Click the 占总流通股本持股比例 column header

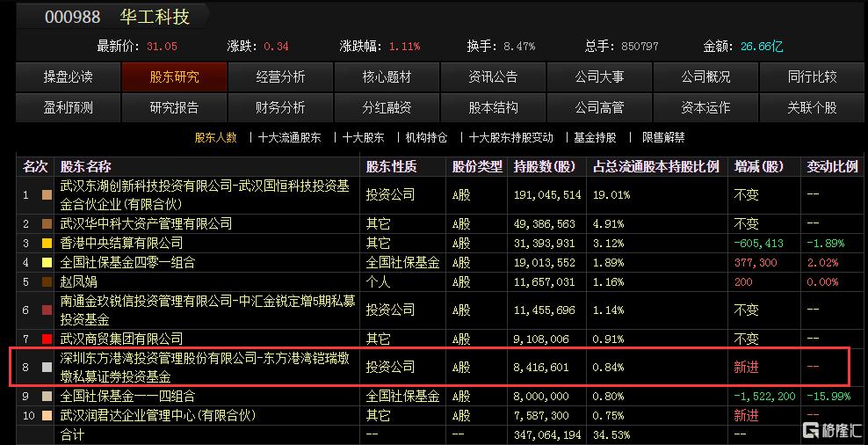[656, 167]
